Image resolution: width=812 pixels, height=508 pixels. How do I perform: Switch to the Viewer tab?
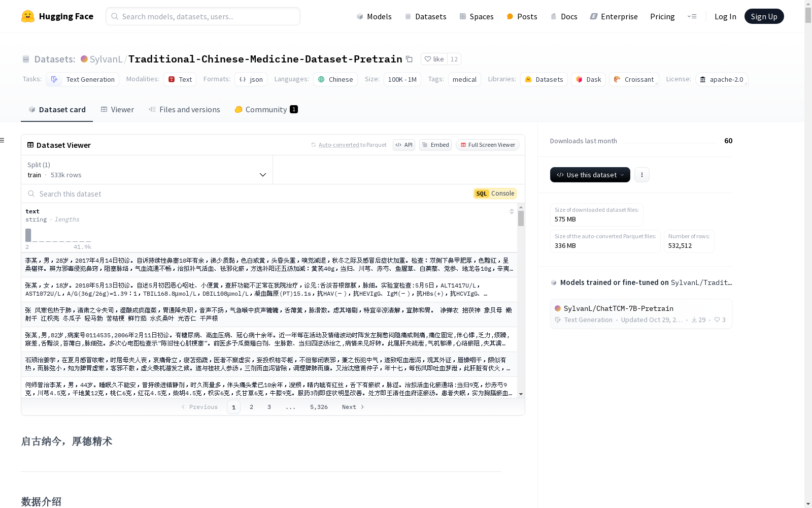[x=117, y=110]
